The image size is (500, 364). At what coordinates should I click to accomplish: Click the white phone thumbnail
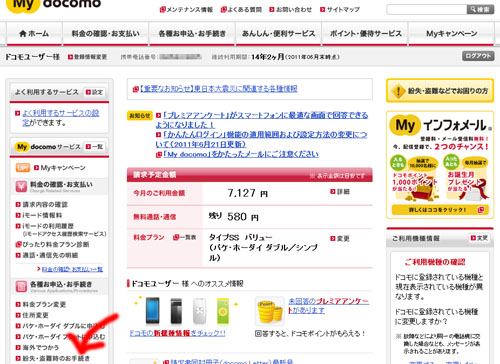pos(199,311)
